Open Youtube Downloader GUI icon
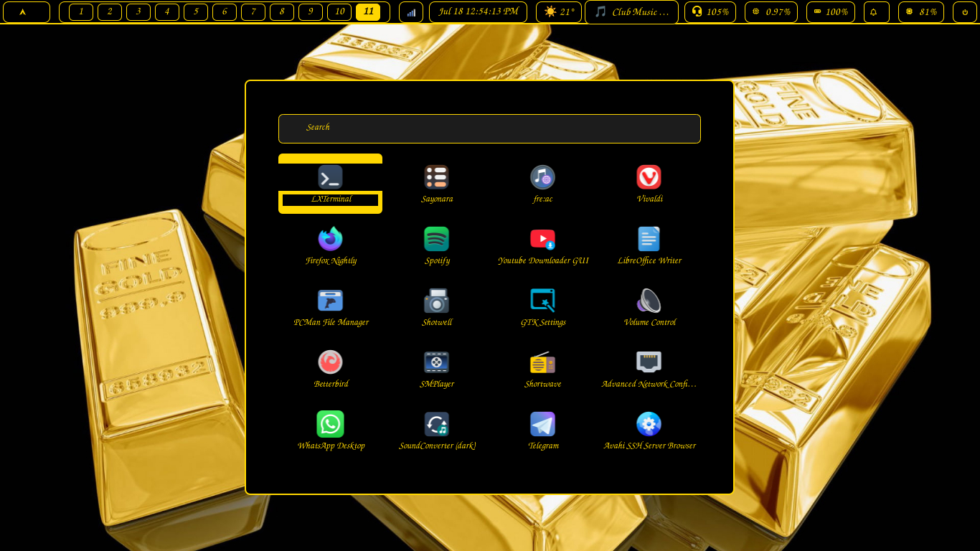The height and width of the screenshot is (551, 980). point(542,239)
